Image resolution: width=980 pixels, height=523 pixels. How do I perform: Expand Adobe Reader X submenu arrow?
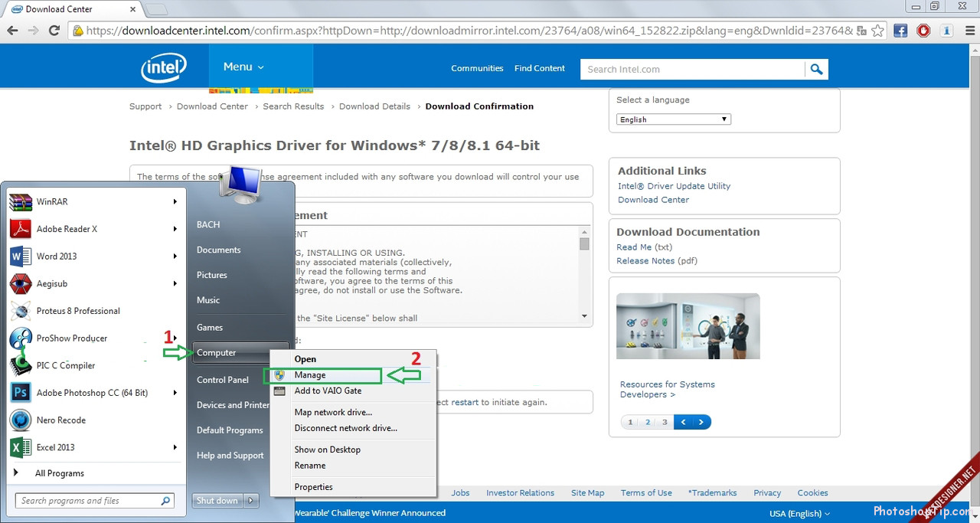pyautogui.click(x=175, y=229)
